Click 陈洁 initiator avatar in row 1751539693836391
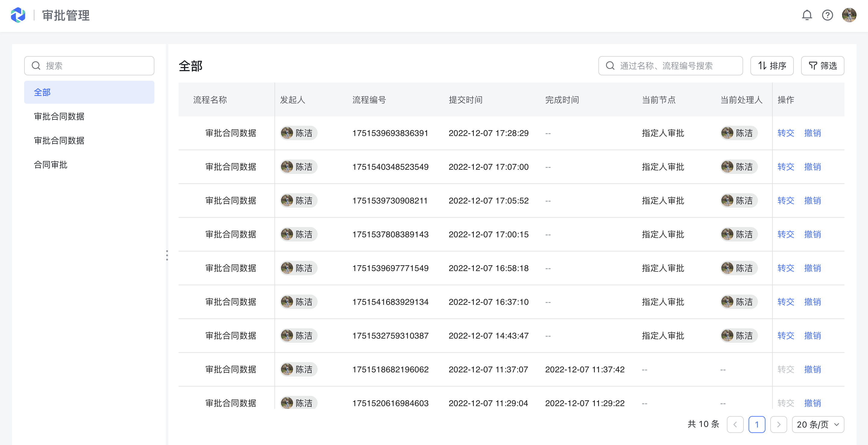The height and width of the screenshot is (445, 868). click(x=287, y=133)
